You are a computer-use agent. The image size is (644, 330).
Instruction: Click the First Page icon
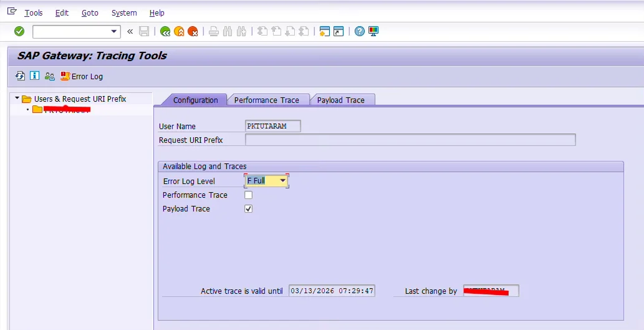tap(262, 31)
